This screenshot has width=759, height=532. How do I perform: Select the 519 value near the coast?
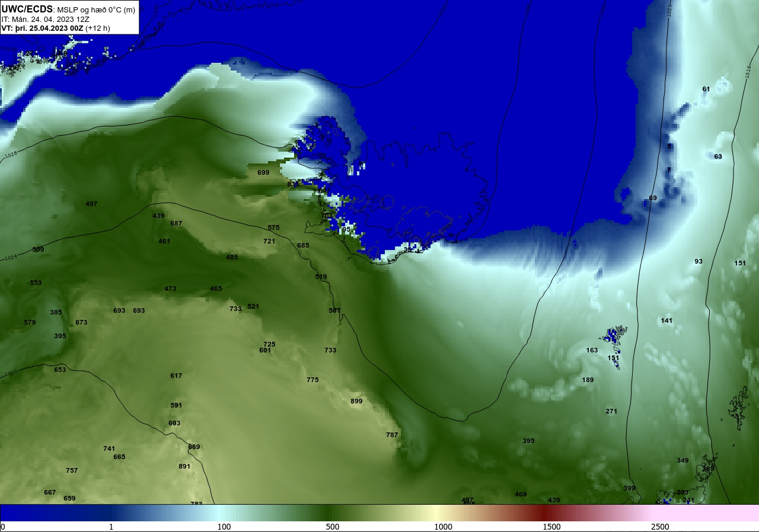point(321,277)
